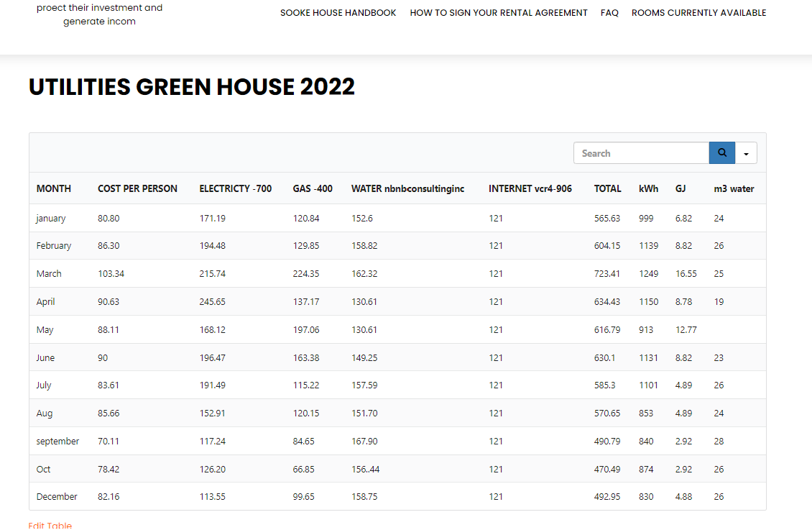Click the kWh column header
Screen dimensions: 812x530
point(648,188)
